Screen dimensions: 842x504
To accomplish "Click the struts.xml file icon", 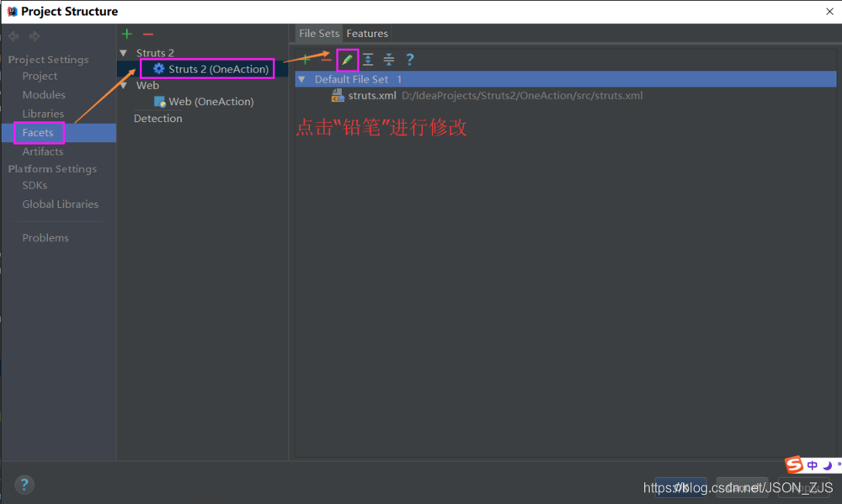I will [338, 96].
